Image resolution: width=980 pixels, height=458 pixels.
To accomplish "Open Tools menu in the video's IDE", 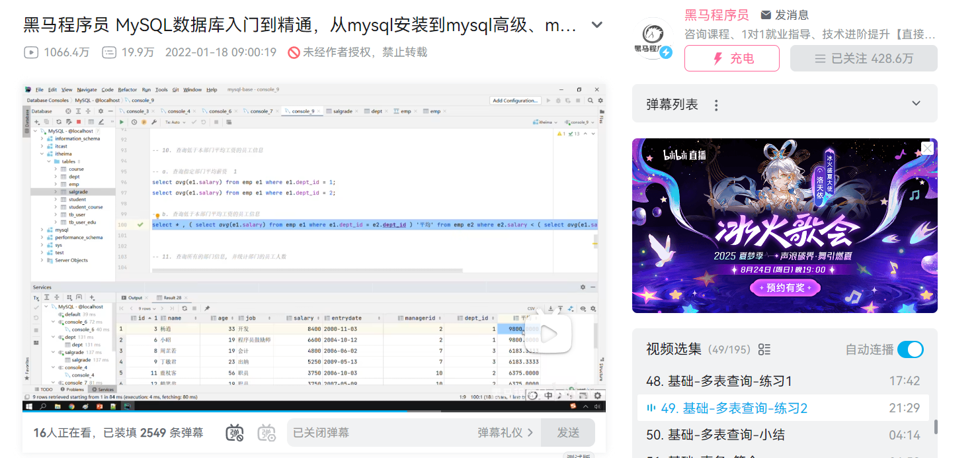I will pos(162,89).
